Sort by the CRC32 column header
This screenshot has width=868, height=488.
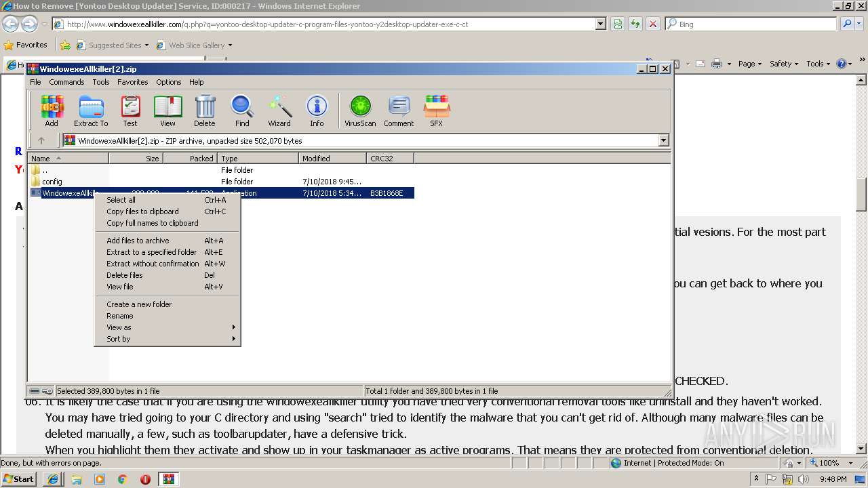[x=390, y=159]
